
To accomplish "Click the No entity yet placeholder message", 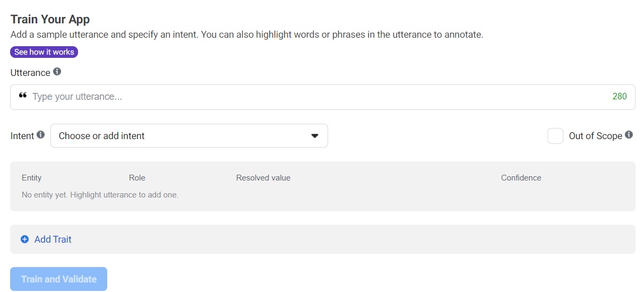I will [x=100, y=195].
